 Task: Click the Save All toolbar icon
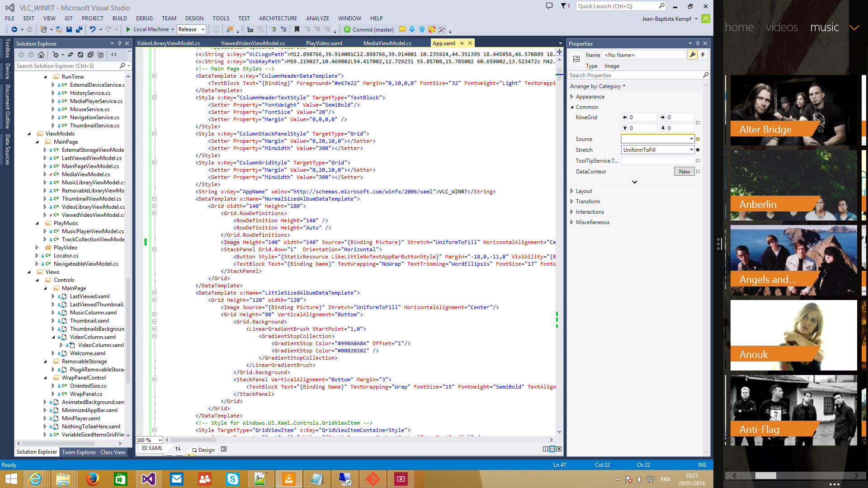click(79, 29)
